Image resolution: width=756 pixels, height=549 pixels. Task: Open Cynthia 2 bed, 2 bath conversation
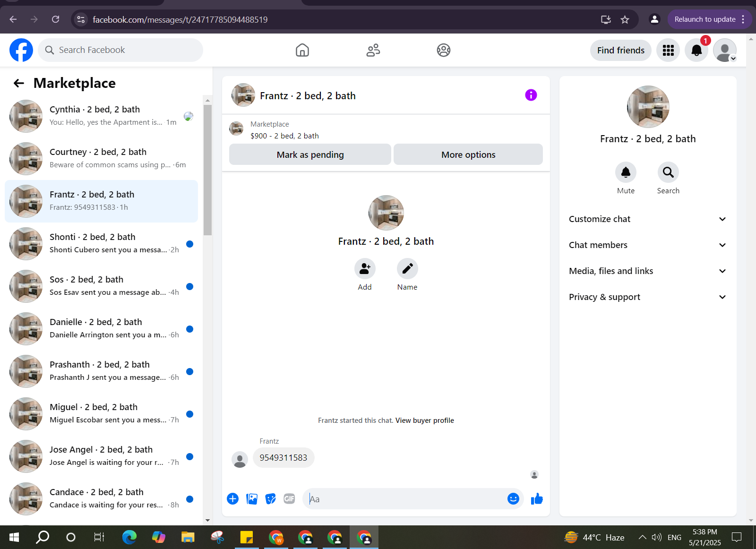[101, 116]
